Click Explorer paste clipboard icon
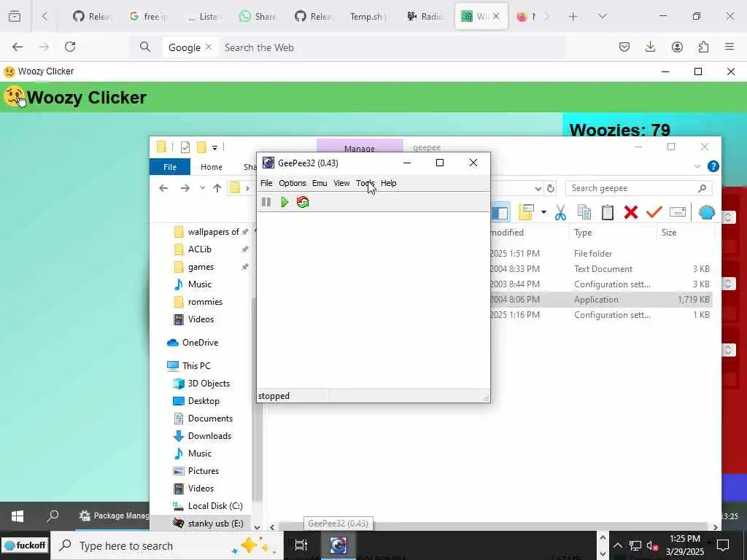The width and height of the screenshot is (747, 560). point(608,212)
